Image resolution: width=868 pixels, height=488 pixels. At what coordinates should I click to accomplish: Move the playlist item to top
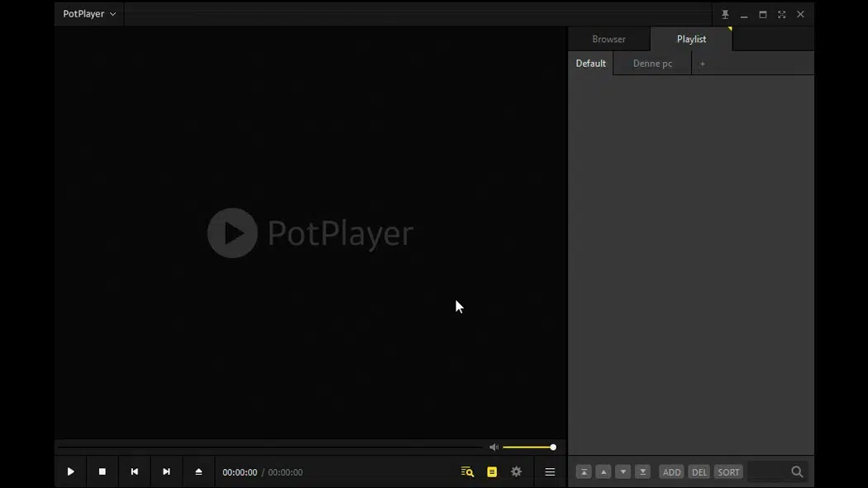point(584,472)
